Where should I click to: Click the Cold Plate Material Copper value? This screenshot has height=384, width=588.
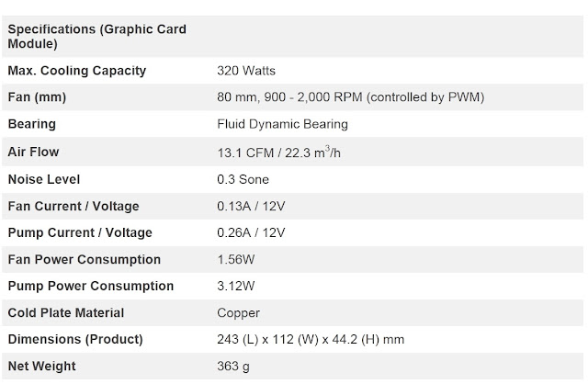click(238, 313)
